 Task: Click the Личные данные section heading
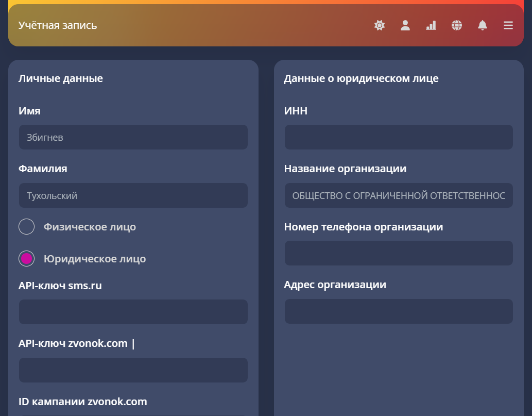61,78
